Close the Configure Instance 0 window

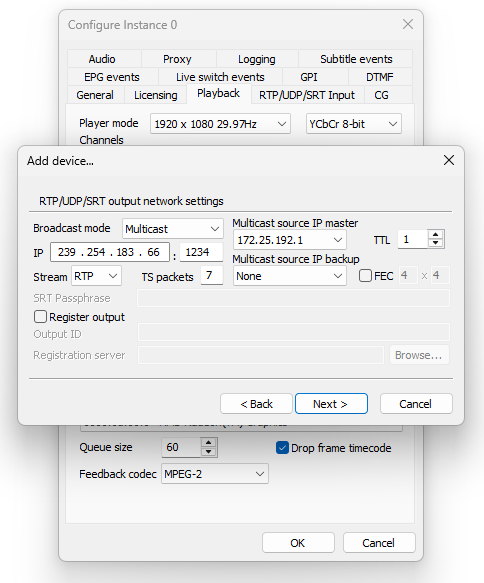408,24
